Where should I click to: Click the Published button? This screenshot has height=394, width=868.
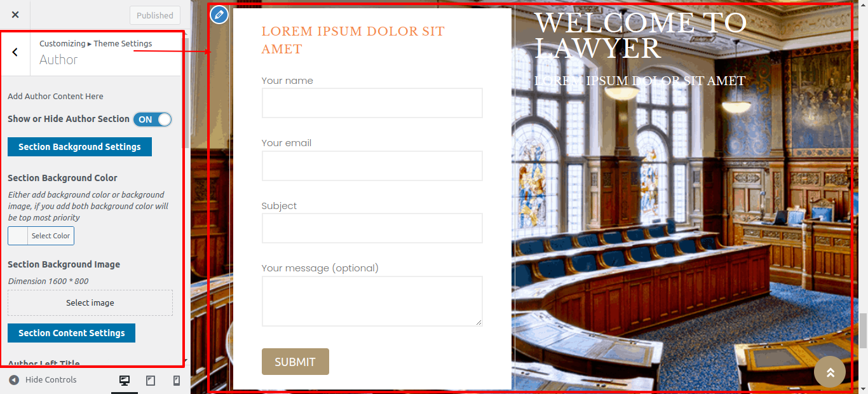[x=154, y=15]
